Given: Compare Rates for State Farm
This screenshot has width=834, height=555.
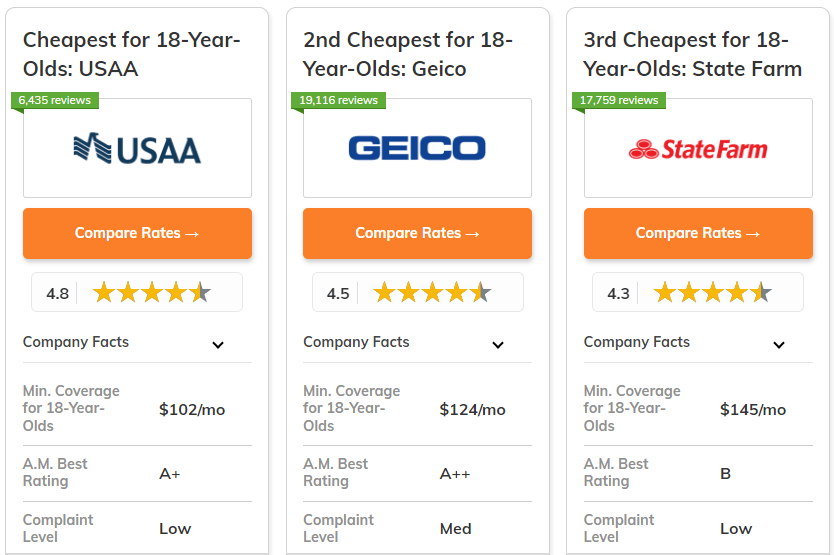Looking at the screenshot, I should [698, 233].
